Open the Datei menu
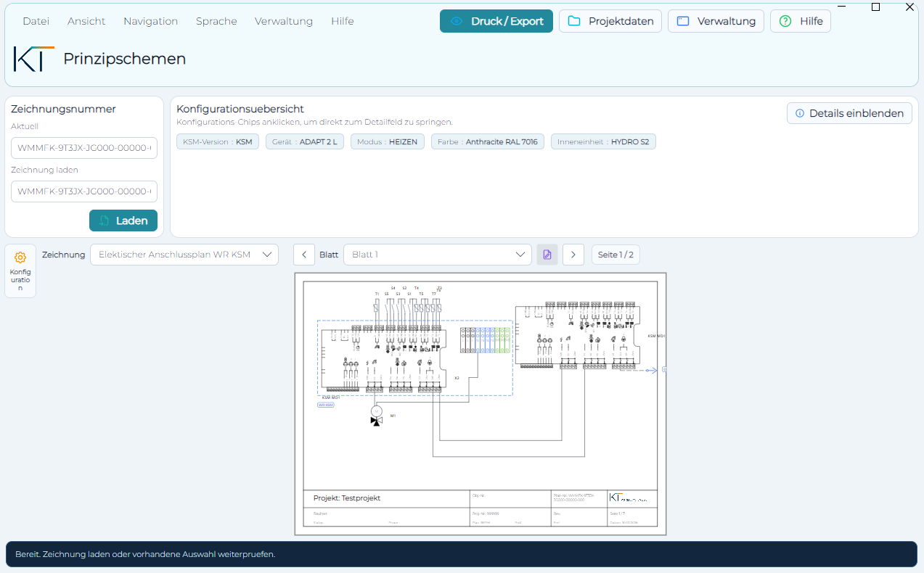This screenshot has height=573, width=924. tap(36, 21)
